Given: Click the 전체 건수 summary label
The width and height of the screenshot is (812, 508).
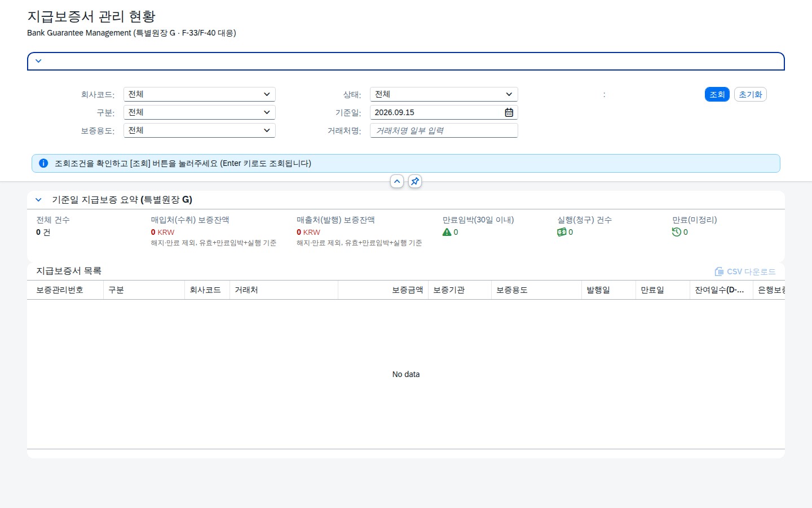Looking at the screenshot, I should point(53,220).
